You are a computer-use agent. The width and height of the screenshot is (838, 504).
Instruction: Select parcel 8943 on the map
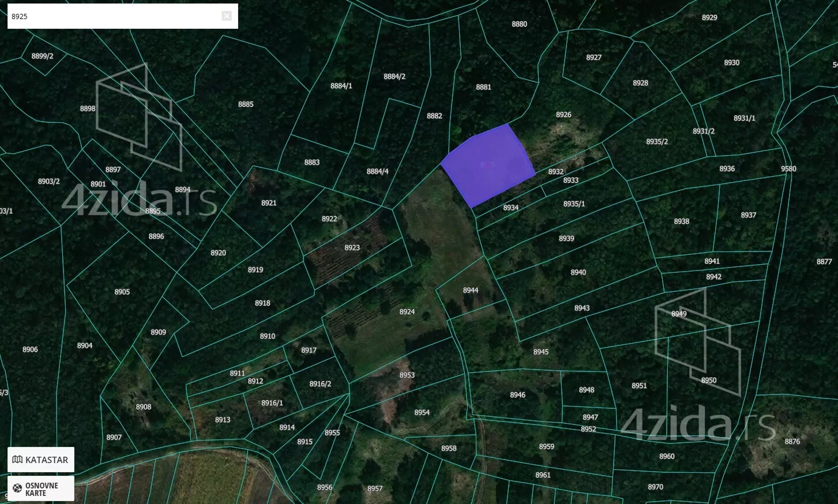tap(582, 309)
